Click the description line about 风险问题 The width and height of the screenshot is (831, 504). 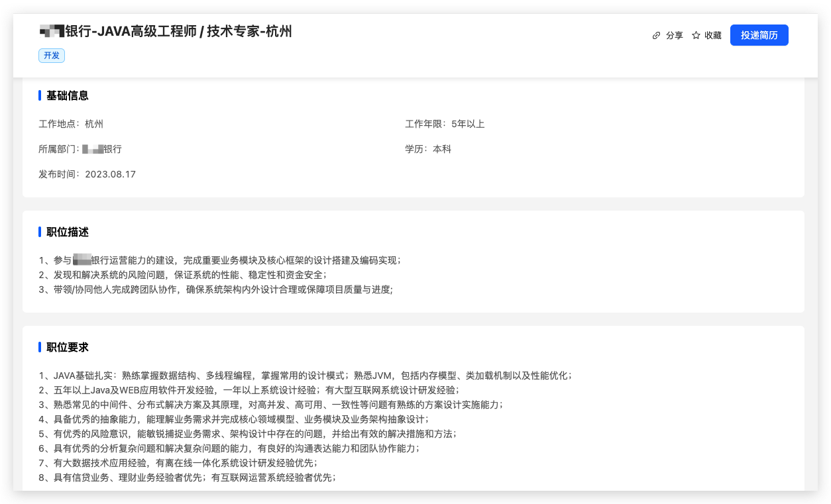pos(183,275)
